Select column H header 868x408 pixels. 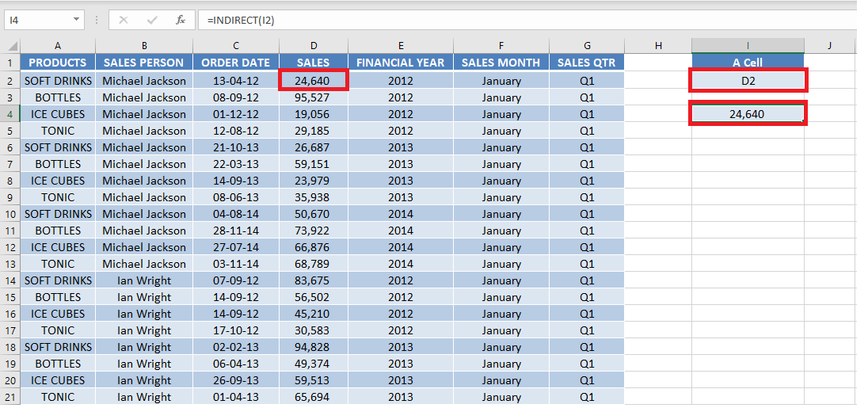pyautogui.click(x=658, y=46)
